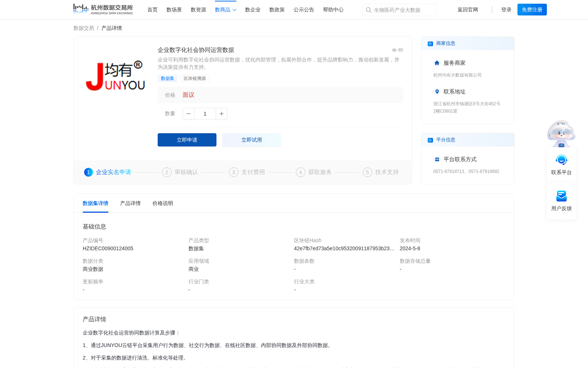The height and width of the screenshot is (368, 588).
Task: Open 帮助中心 navigation item
Action: [333, 10]
